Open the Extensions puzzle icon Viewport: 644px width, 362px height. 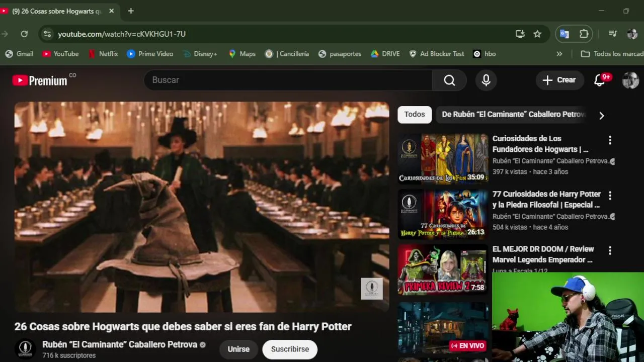coord(584,34)
